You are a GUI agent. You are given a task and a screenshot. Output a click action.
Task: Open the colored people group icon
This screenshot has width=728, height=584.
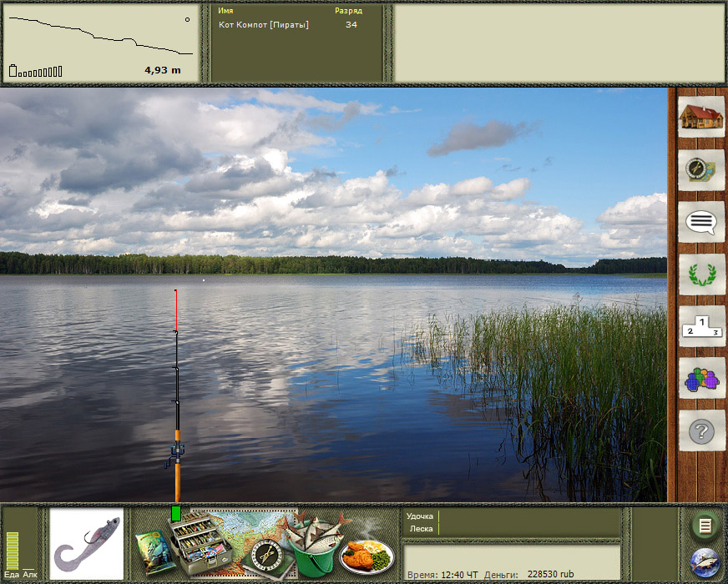click(x=700, y=380)
